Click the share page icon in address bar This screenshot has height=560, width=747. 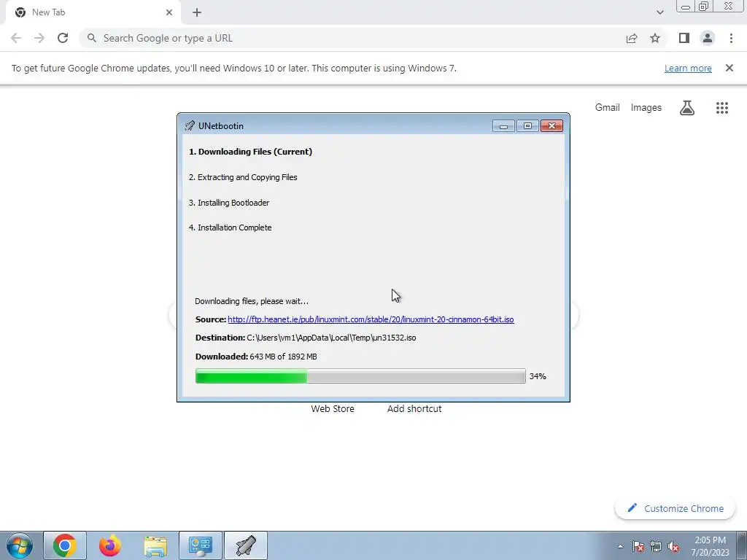point(632,38)
